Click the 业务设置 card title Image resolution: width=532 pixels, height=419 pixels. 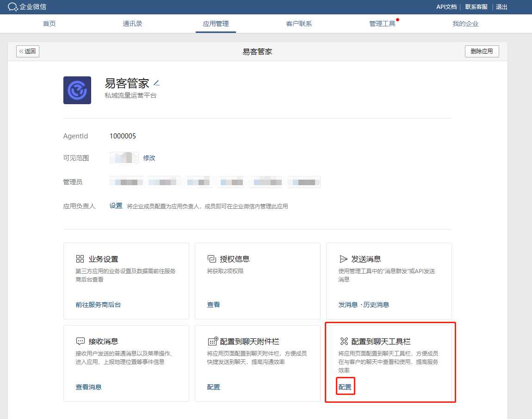(104, 259)
